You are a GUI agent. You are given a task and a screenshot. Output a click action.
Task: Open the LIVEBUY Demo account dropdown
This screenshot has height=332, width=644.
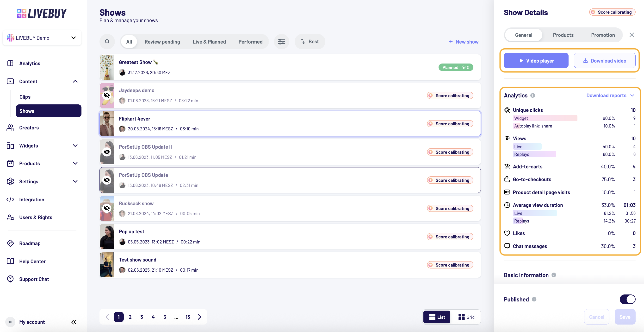point(42,38)
